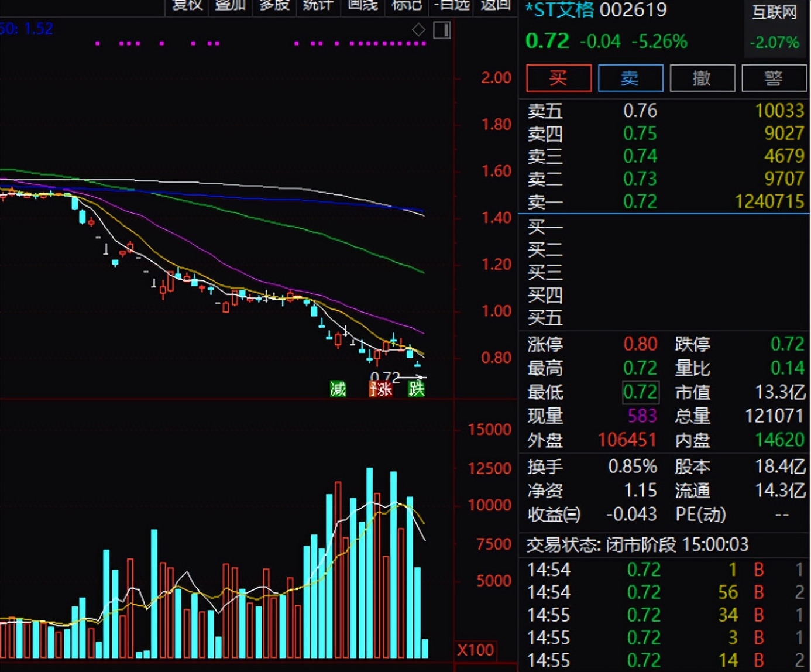Click the green 减 marker on chart
The width and height of the screenshot is (811, 672).
tap(338, 389)
